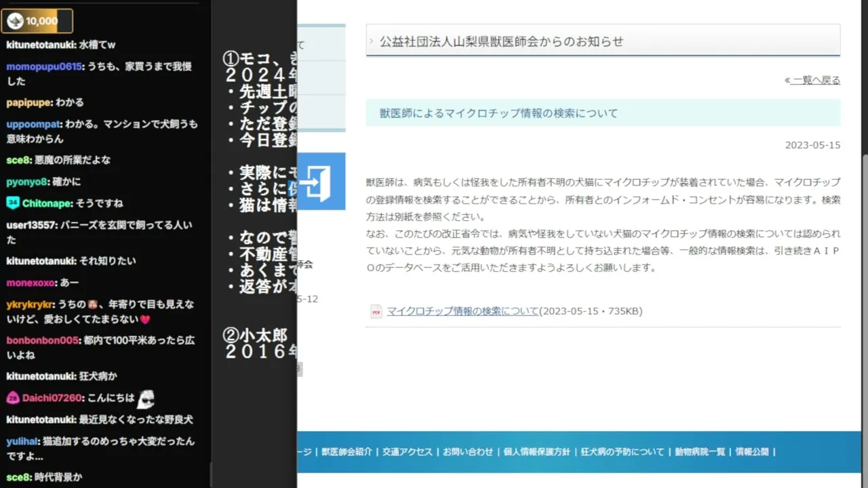
Task: Click kitunetotanuki on the 水槽てw message
Action: pos(41,45)
